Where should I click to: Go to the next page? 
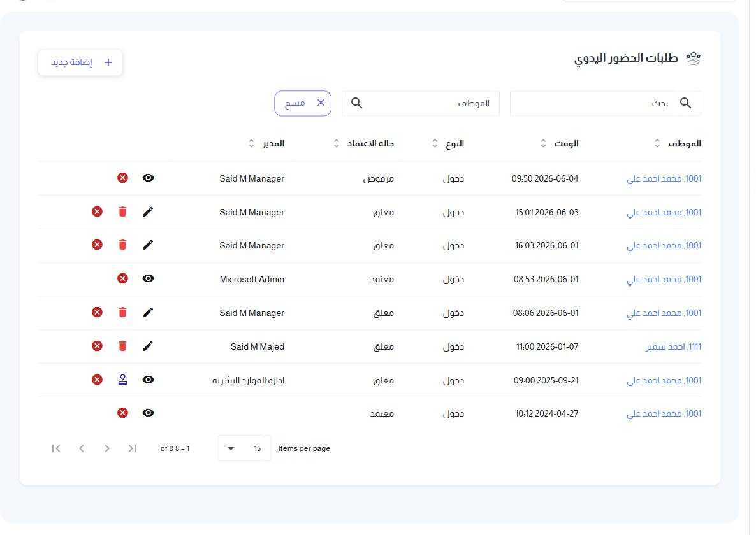82,448
